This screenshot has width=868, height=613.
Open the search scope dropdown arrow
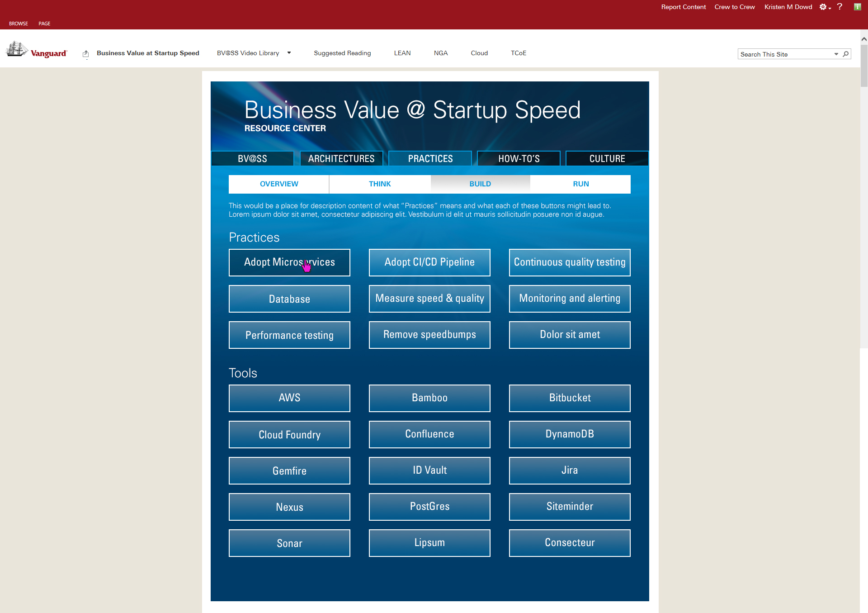836,54
